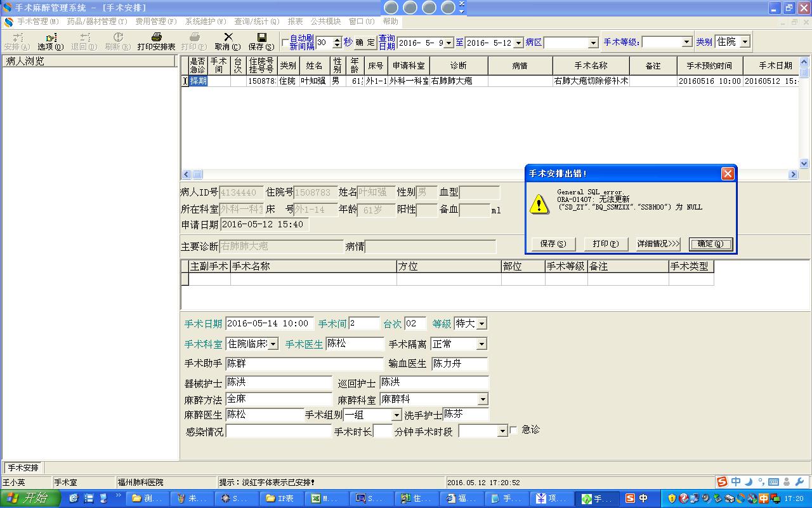Image resolution: width=812 pixels, height=508 pixels.
Task: Click the 保存 floppy disk toolbar icon
Action: (x=261, y=38)
